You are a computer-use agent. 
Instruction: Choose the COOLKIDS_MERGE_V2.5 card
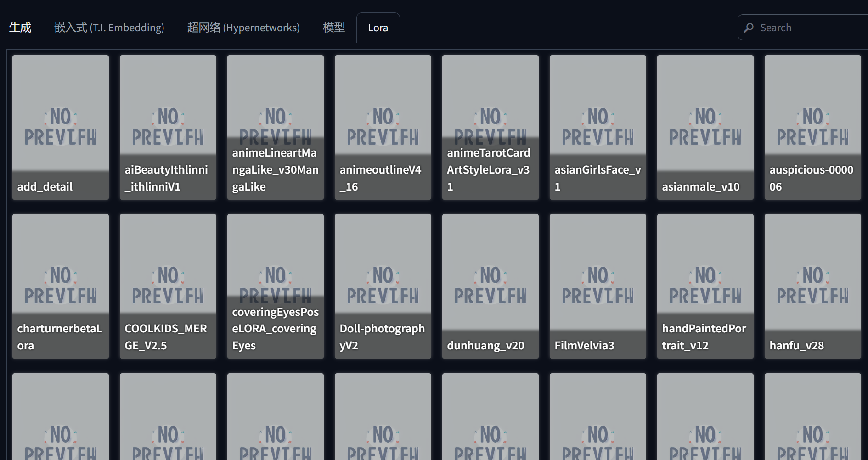pos(168,286)
